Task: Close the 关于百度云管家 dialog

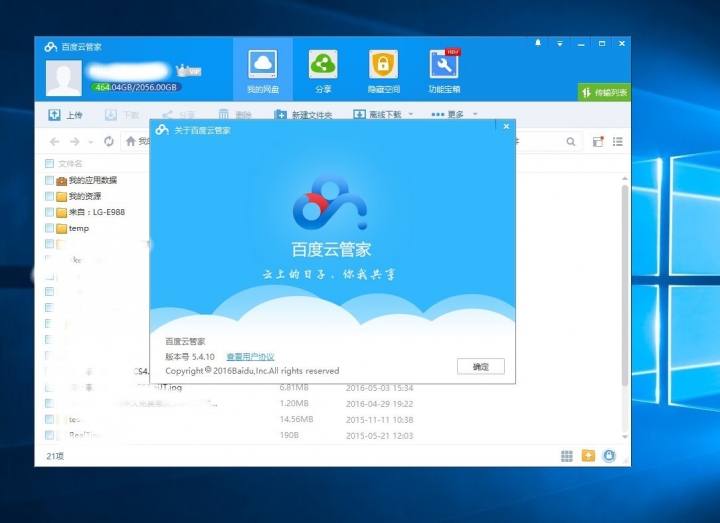Action: click(506, 126)
